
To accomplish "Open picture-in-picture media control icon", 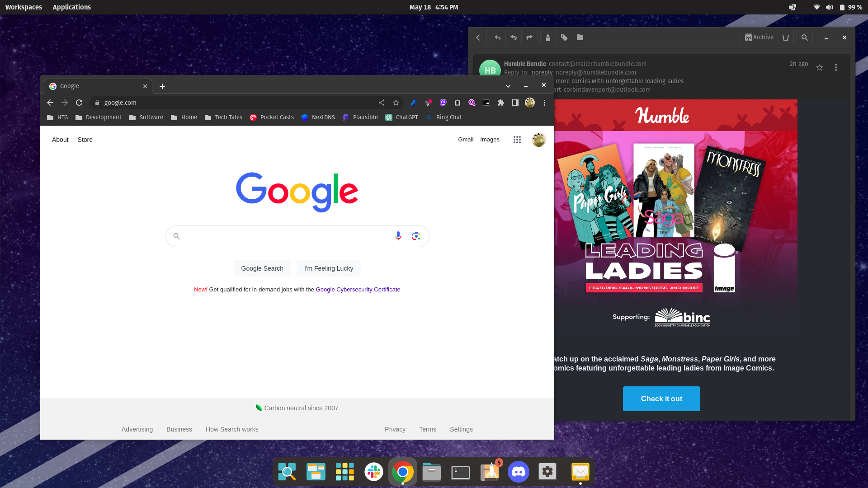I will click(x=486, y=103).
